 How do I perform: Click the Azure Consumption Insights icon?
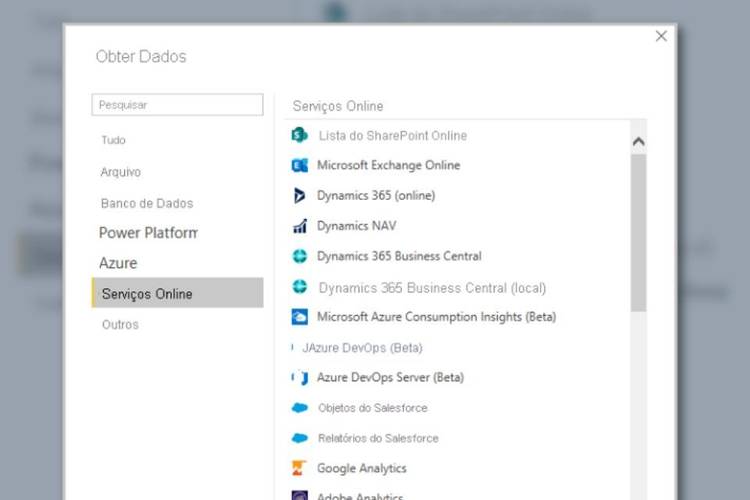(299, 317)
